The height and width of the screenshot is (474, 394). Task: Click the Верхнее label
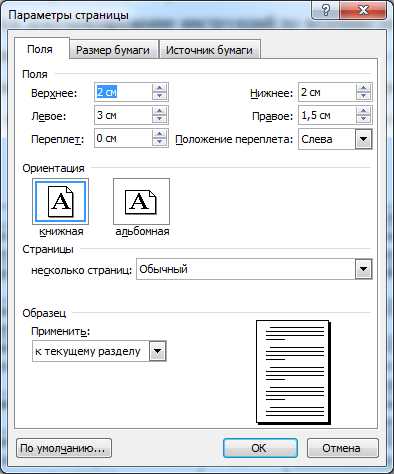(x=54, y=93)
